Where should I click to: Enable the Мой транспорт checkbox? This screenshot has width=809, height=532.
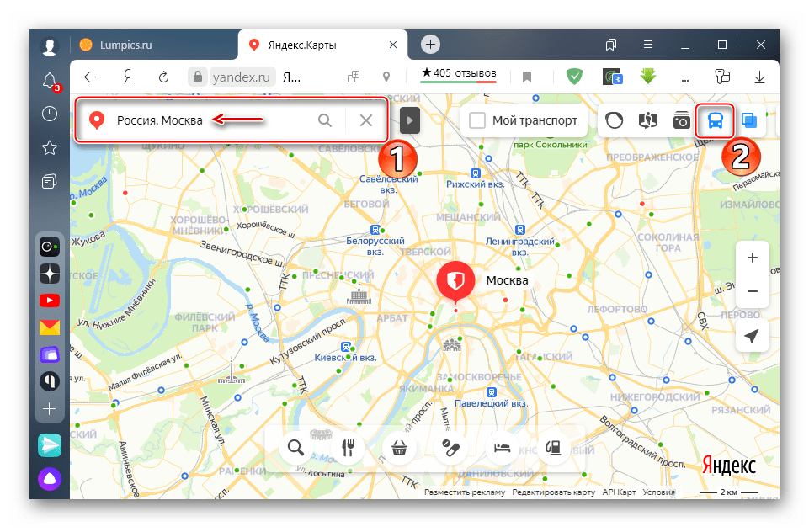click(x=477, y=120)
